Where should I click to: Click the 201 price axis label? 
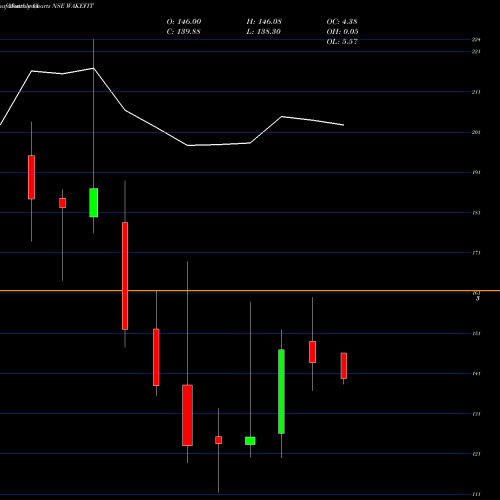[476, 132]
